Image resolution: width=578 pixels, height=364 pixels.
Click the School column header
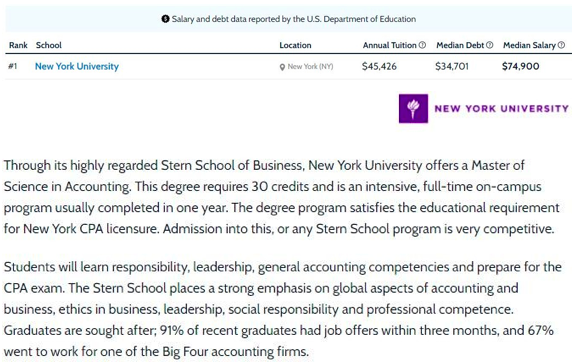pos(49,45)
